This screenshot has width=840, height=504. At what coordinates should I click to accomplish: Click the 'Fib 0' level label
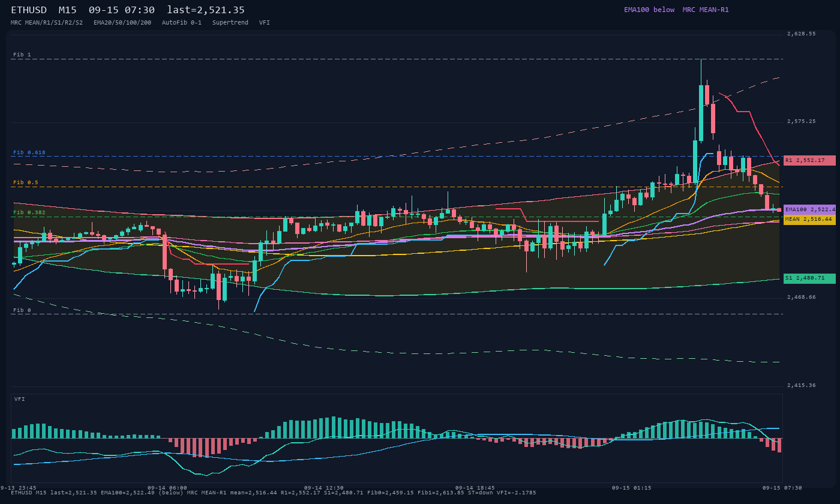(22, 310)
